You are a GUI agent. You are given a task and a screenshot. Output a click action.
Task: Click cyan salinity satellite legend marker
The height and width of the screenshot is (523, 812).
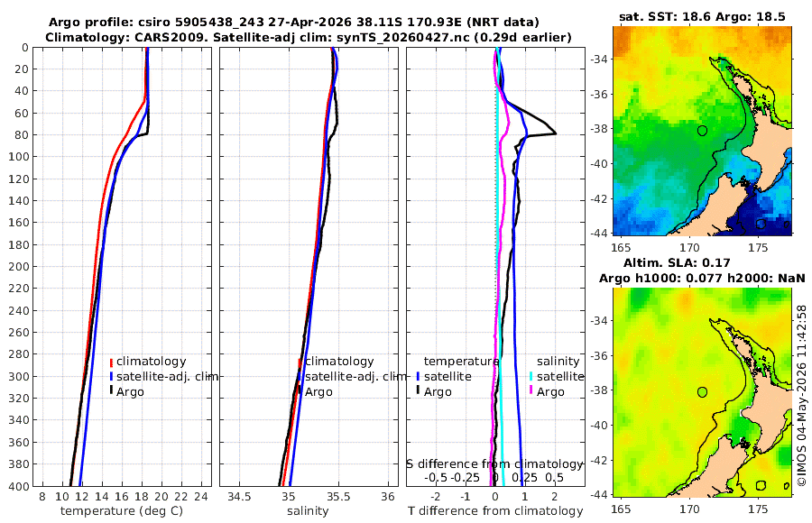(531, 377)
